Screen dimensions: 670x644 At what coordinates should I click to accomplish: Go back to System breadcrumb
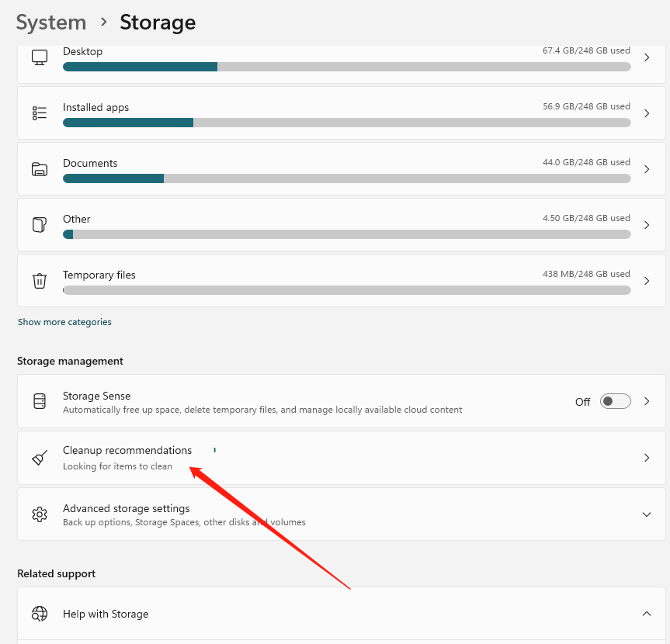51,23
